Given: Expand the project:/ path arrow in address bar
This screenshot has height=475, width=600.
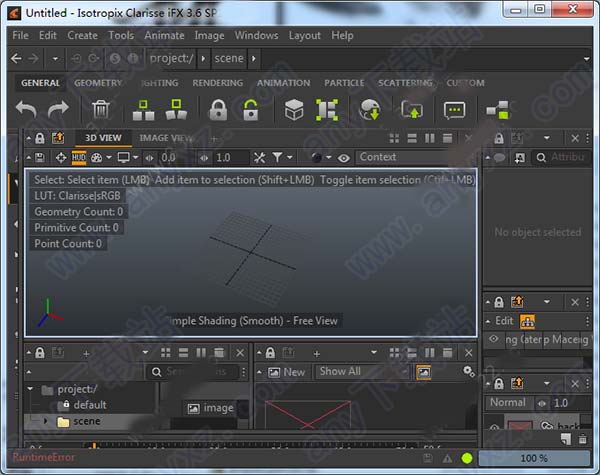Looking at the screenshot, I should [203, 59].
